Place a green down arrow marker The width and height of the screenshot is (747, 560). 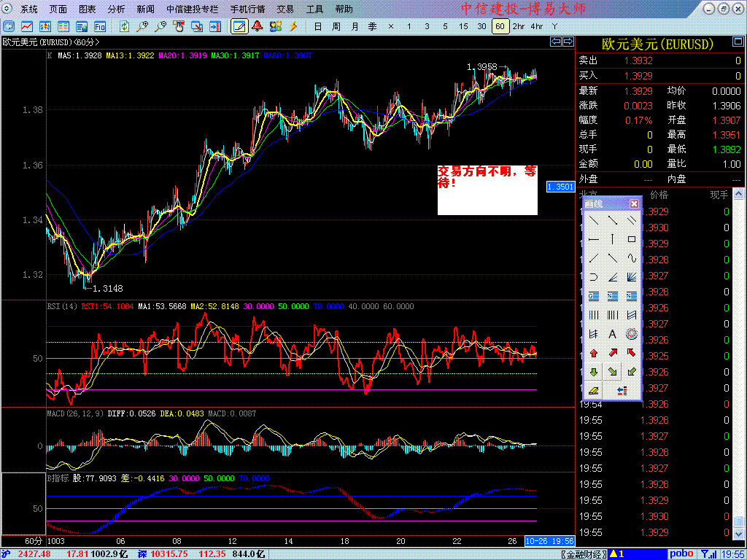(x=593, y=372)
